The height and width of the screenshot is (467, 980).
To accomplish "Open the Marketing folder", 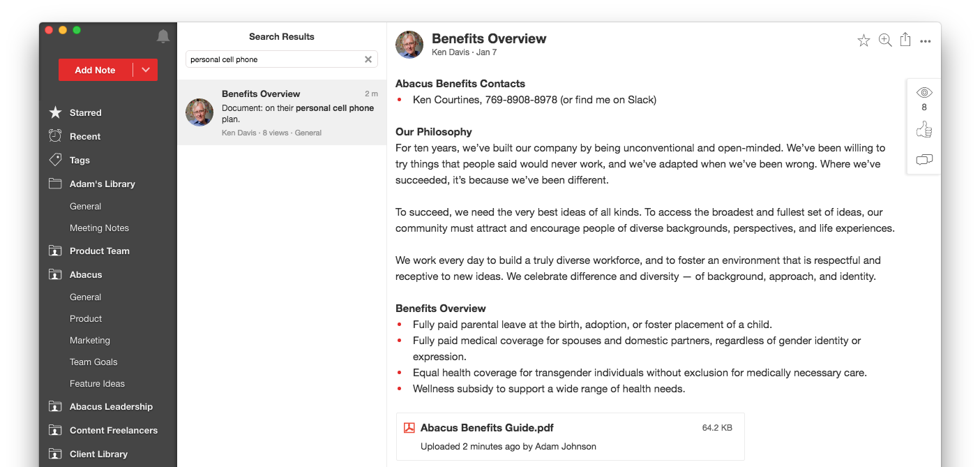I will pyautogui.click(x=90, y=340).
